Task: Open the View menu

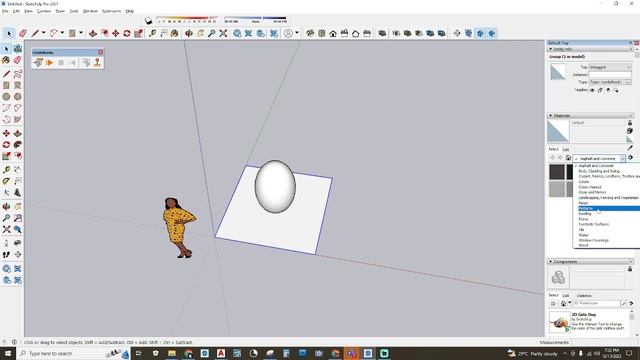Action: [29, 11]
